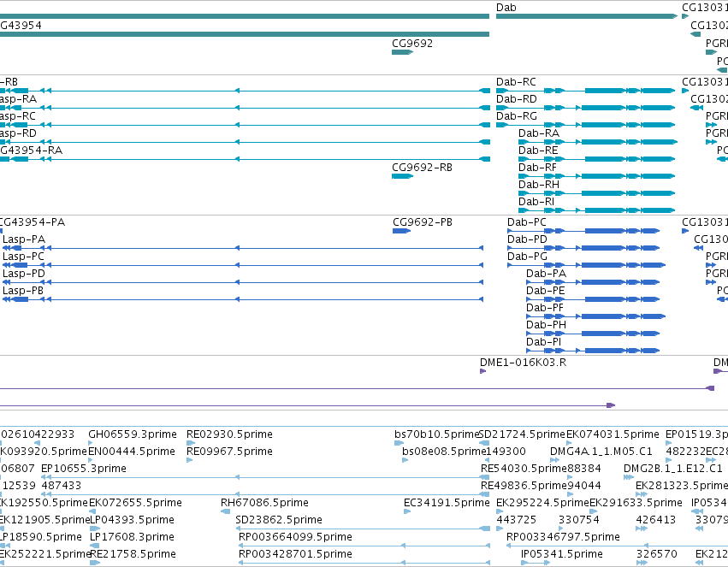
Task: Select transcript Dab-RD
Action: coord(585,108)
